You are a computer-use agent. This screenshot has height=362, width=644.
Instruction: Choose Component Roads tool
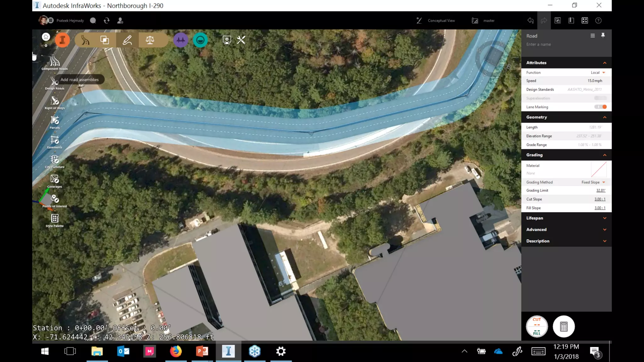tap(55, 63)
